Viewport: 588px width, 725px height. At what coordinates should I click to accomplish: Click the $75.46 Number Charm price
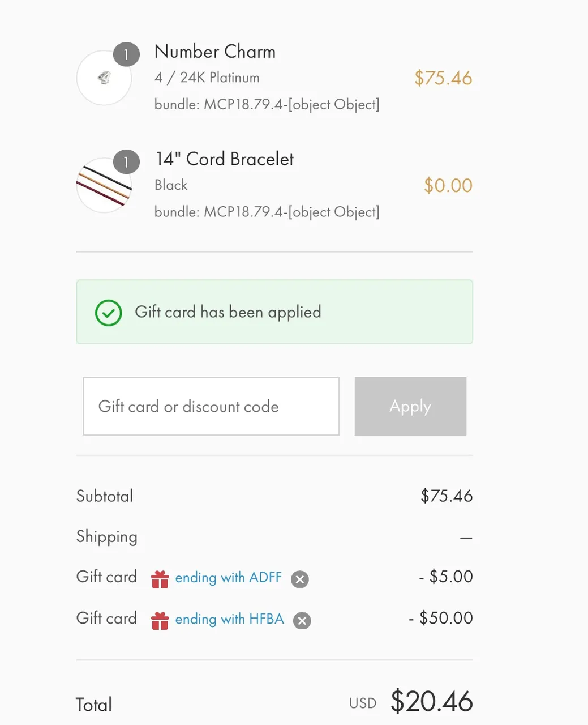[x=443, y=78]
